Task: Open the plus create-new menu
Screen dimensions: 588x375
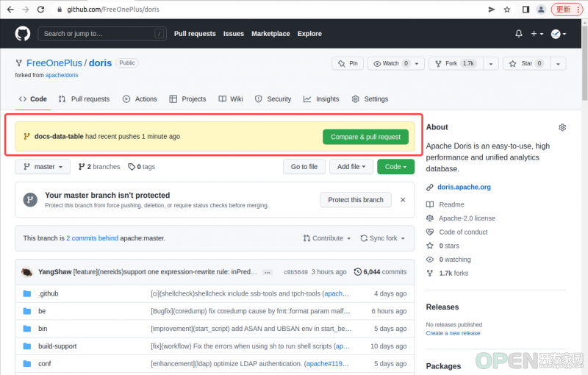Action: click(x=537, y=34)
